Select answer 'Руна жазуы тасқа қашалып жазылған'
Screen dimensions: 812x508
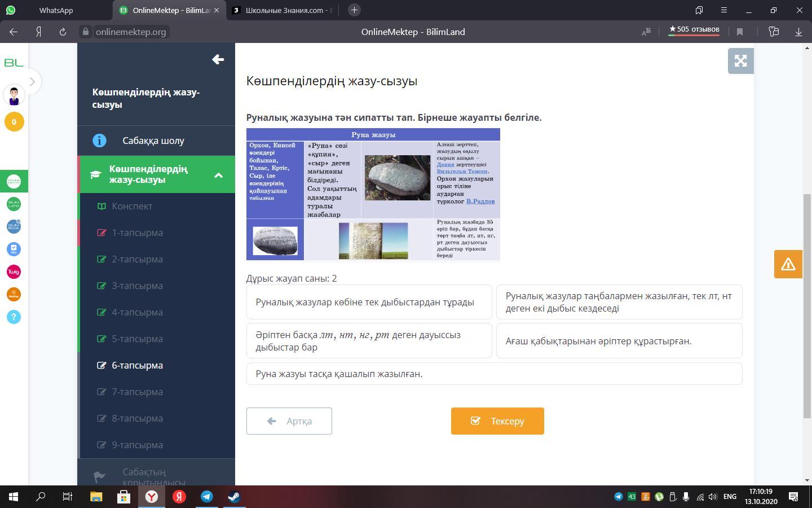(494, 374)
